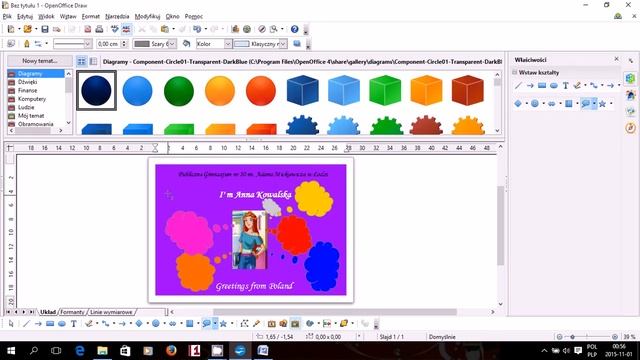Screen dimensions: 640x360
Task: Click the zoom slider handle in the status bar
Action: 573,337
